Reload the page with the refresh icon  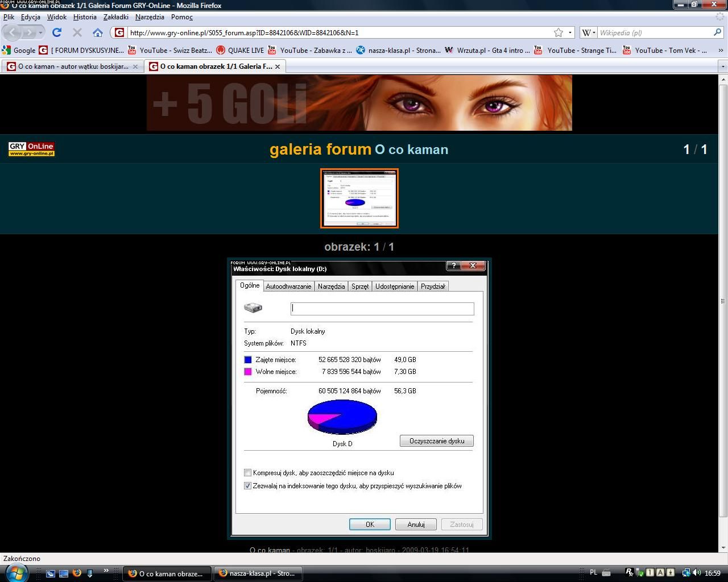coord(57,32)
